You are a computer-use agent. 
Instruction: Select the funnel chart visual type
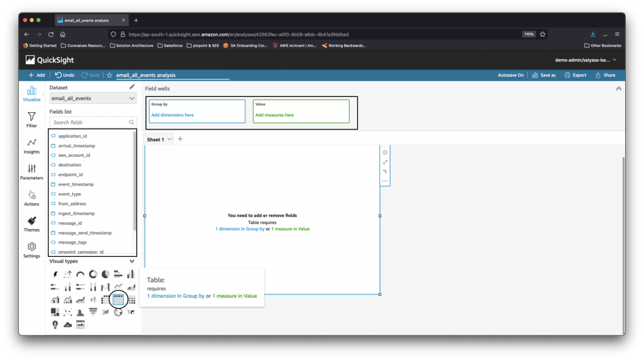[93, 312]
